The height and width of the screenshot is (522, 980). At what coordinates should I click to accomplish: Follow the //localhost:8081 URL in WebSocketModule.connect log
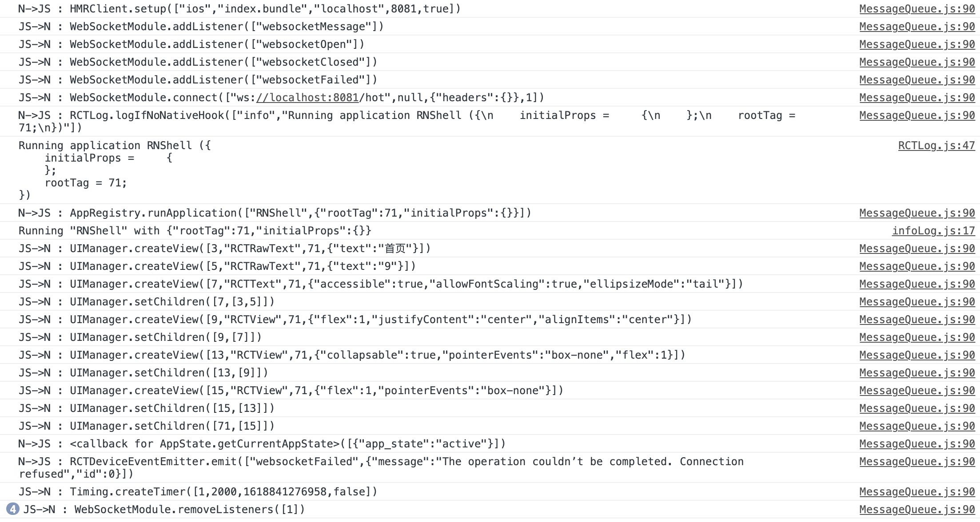pos(307,98)
